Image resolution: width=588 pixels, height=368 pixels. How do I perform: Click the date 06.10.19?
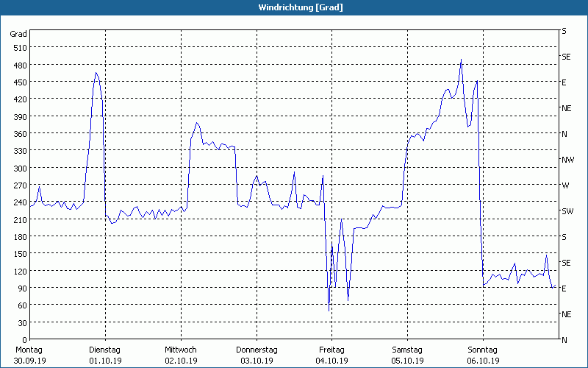click(483, 361)
